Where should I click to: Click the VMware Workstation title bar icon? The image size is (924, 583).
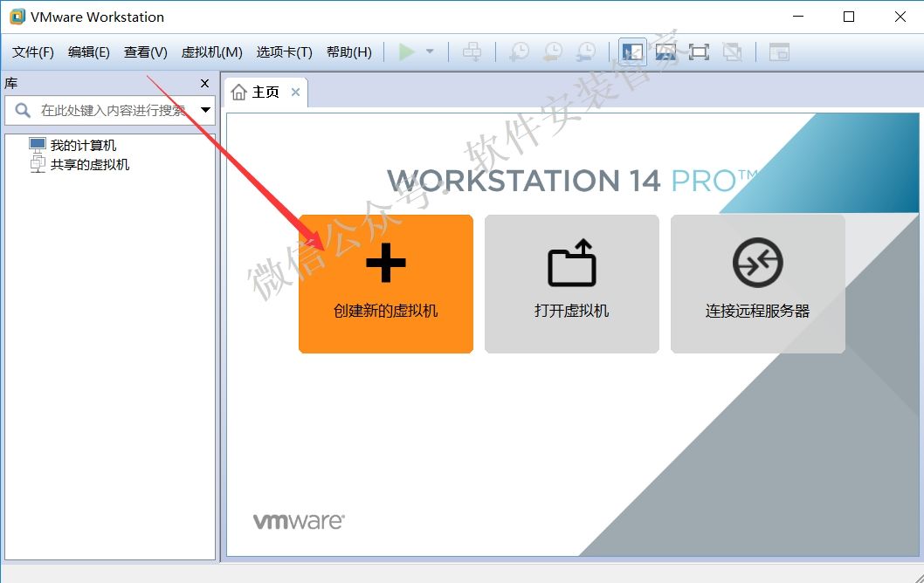click(x=17, y=17)
